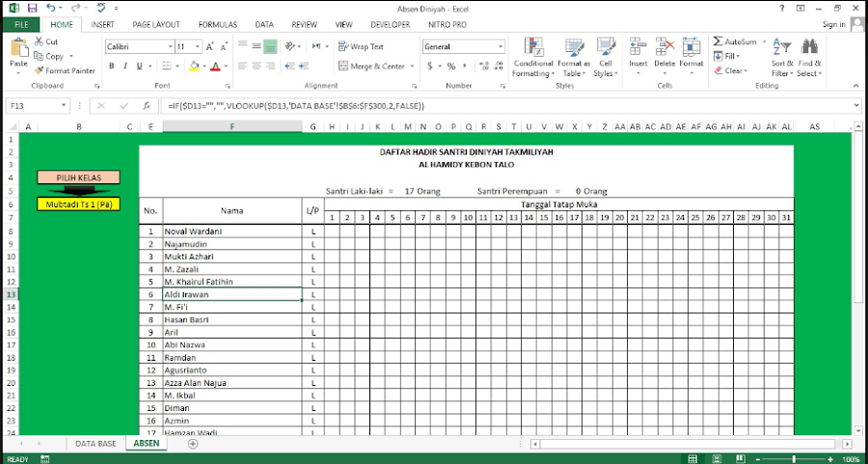Screen dimensions: 868x464
Task: Open Format as Table gallery
Action: tap(574, 58)
